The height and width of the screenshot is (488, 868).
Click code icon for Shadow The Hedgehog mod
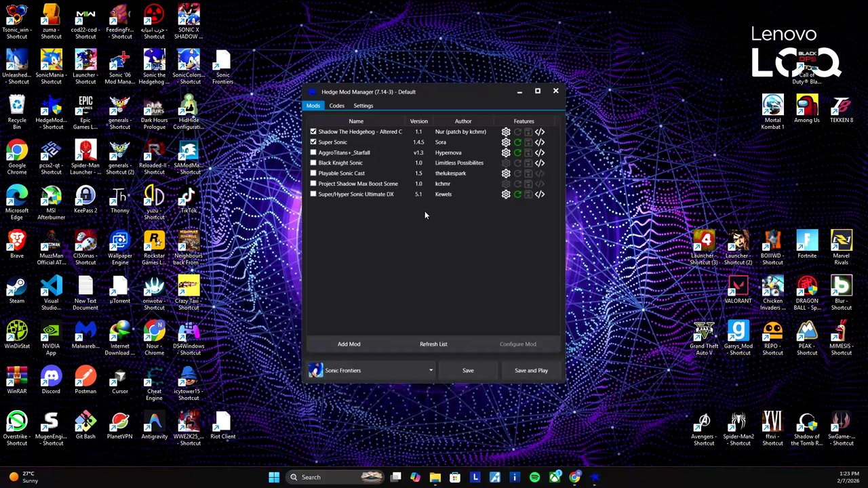point(540,132)
